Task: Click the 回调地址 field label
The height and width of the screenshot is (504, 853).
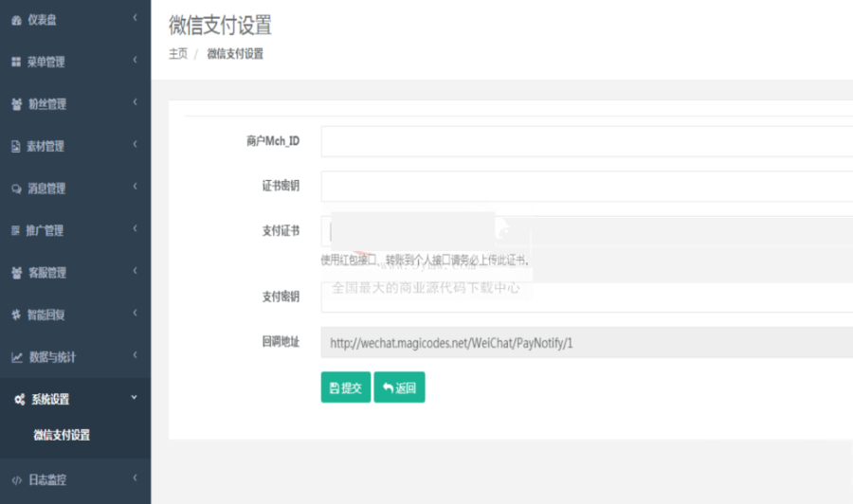Action: (281, 341)
